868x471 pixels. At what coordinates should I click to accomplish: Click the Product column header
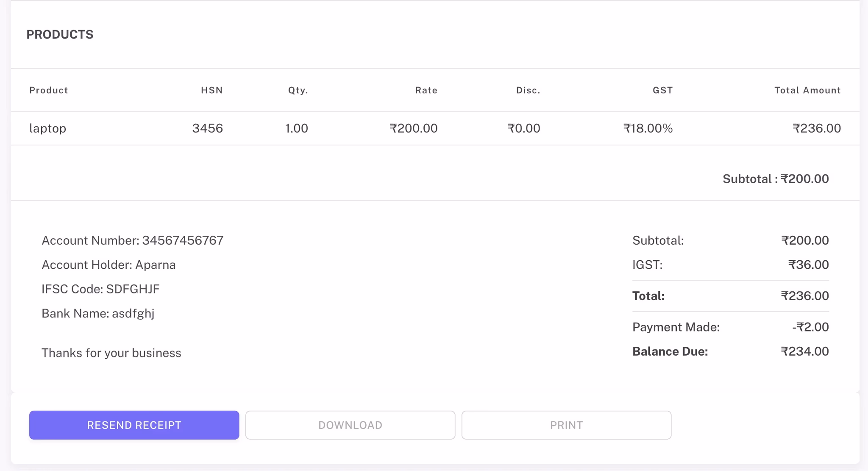pos(48,90)
